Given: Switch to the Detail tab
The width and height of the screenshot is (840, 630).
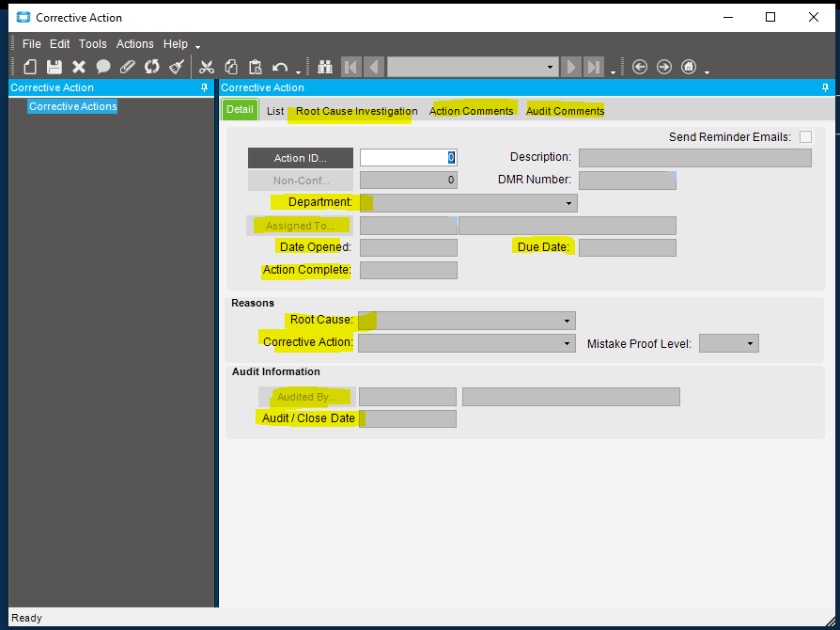Looking at the screenshot, I should (240, 109).
